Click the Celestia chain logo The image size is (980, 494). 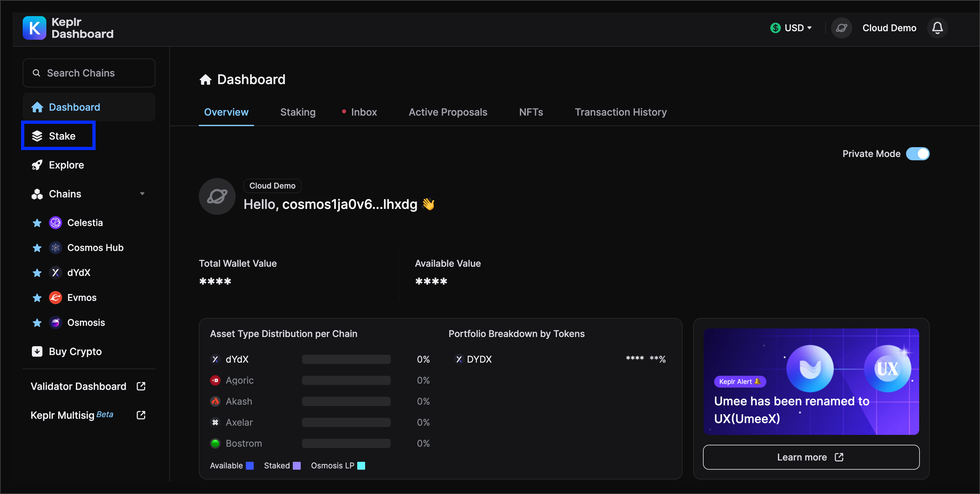(56, 222)
